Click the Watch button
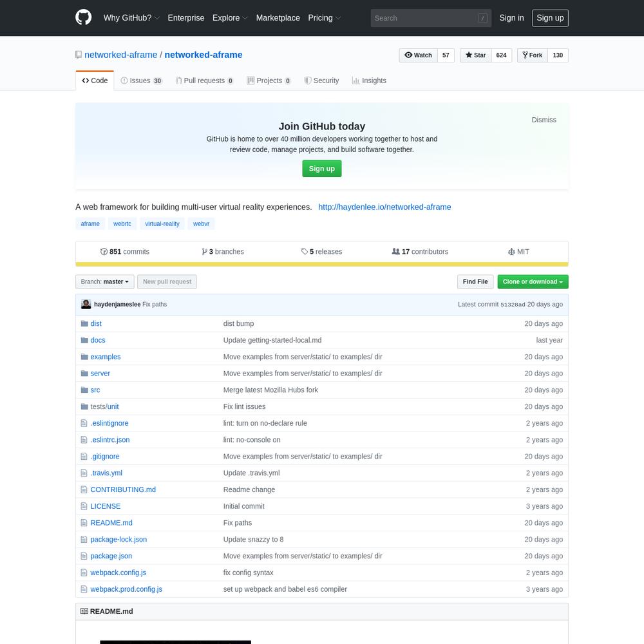The image size is (644, 644). pos(418,55)
